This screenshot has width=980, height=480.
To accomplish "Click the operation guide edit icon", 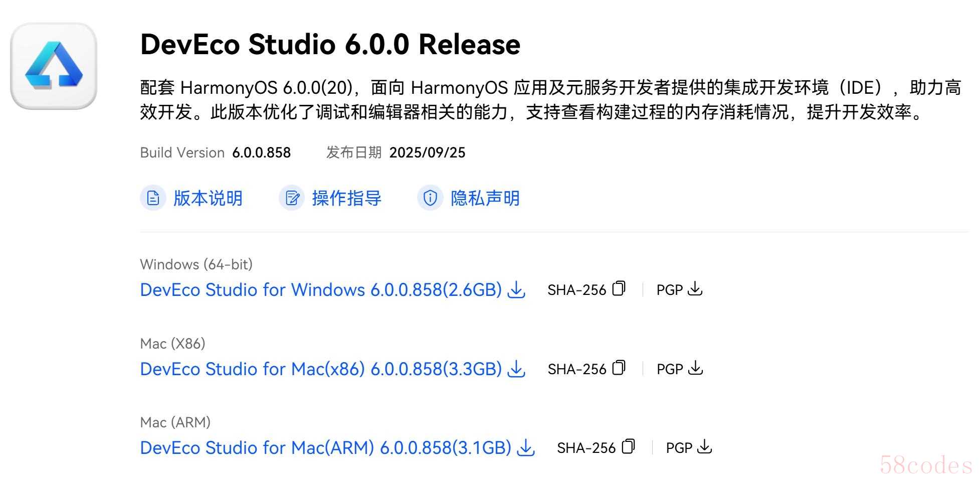I will [292, 198].
